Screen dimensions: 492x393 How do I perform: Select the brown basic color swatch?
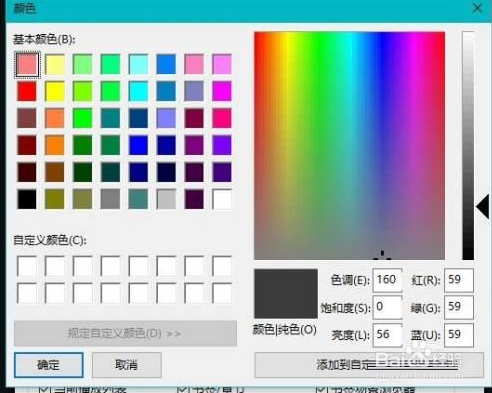pos(55,172)
